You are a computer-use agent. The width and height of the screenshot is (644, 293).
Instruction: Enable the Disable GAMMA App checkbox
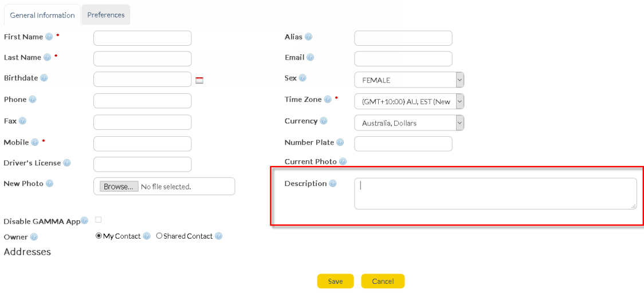pos(99,220)
